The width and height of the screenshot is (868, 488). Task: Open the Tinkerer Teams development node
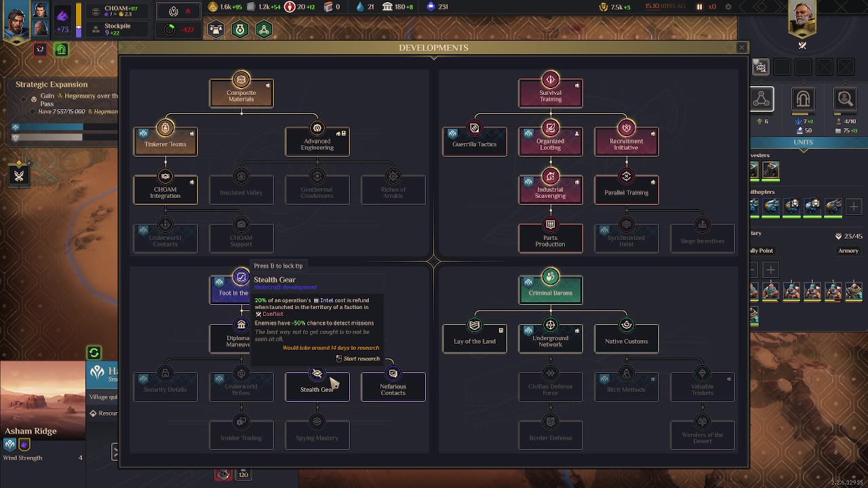coord(165,142)
